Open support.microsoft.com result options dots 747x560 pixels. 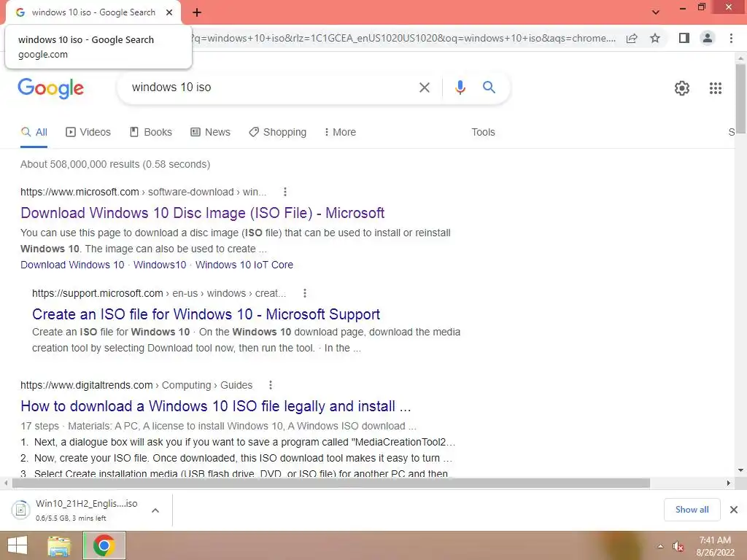point(305,293)
